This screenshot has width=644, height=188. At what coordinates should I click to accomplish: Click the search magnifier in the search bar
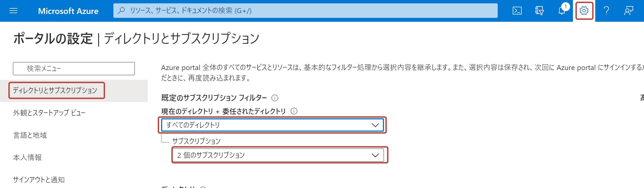[x=121, y=11]
